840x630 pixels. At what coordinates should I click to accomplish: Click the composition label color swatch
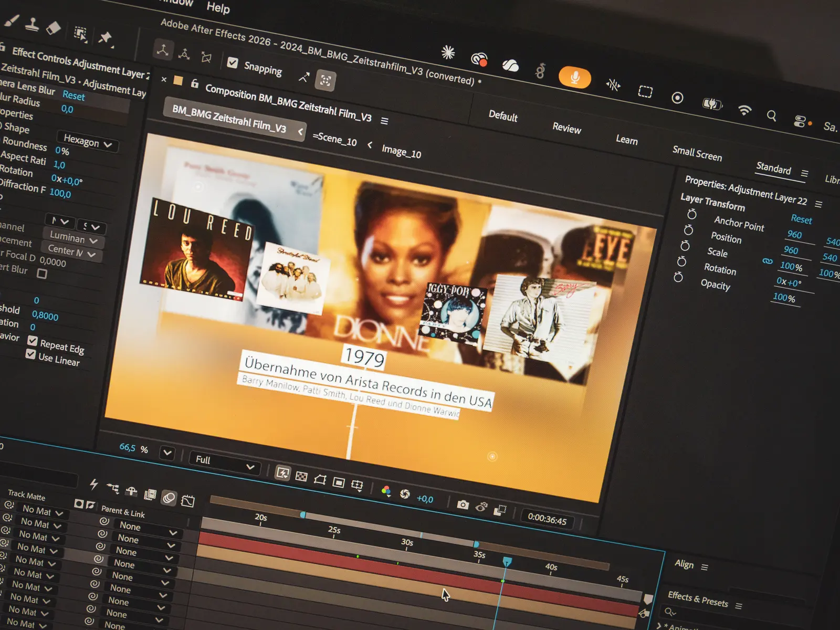(178, 81)
